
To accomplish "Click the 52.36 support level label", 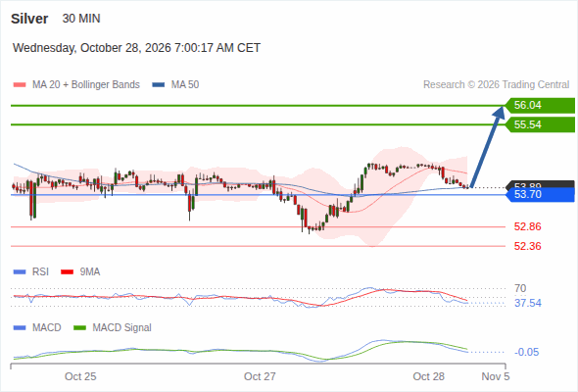I will pyautogui.click(x=527, y=246).
